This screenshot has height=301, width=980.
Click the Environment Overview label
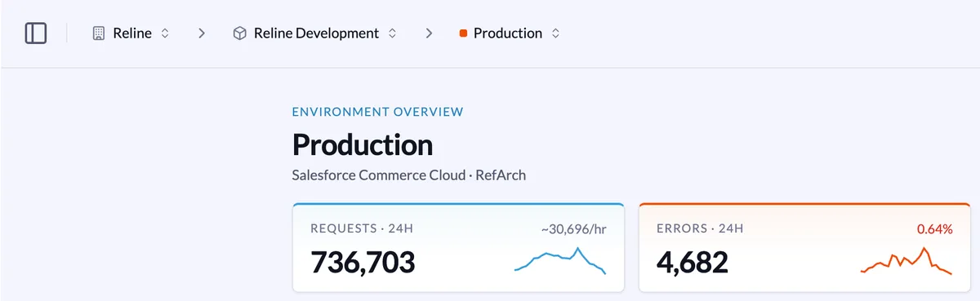coord(377,112)
